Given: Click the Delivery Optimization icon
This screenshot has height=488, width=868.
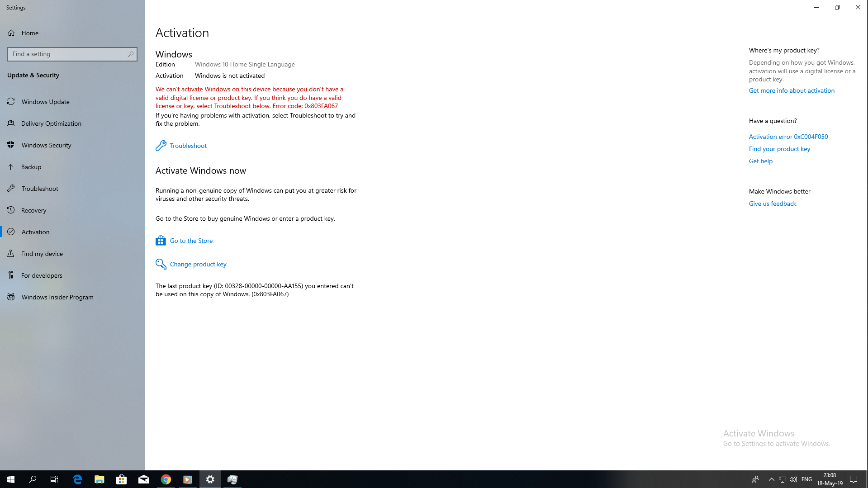Looking at the screenshot, I should click(11, 123).
